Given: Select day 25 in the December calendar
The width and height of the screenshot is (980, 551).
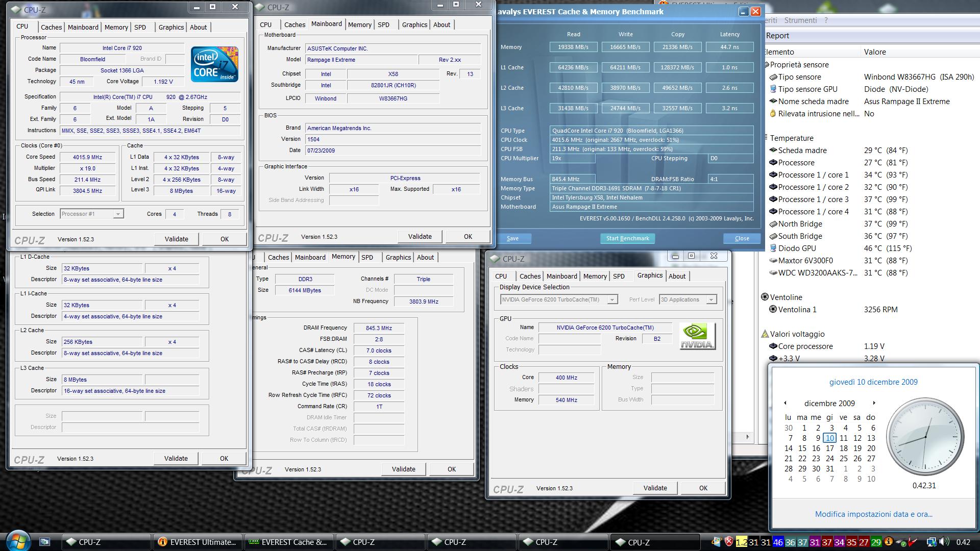Looking at the screenshot, I should point(843,459).
